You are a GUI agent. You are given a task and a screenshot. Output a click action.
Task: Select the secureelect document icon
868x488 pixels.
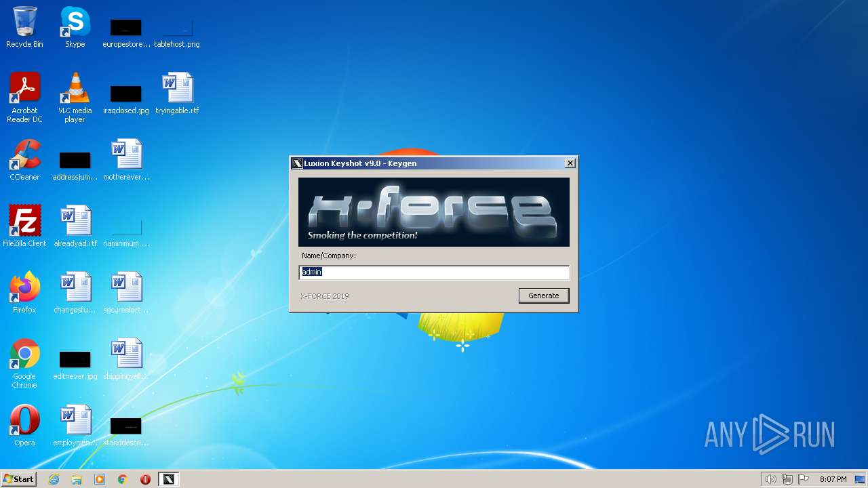click(126, 293)
